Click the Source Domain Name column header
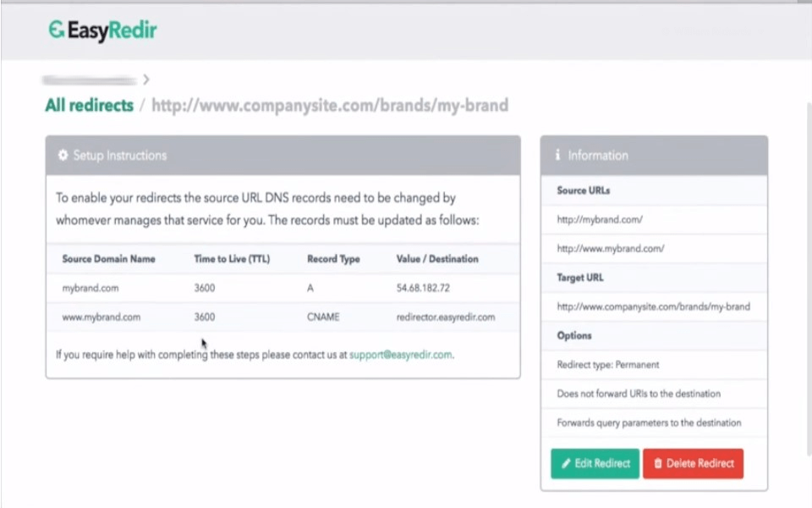Screen dimensions: 812x508 pyautogui.click(x=109, y=259)
